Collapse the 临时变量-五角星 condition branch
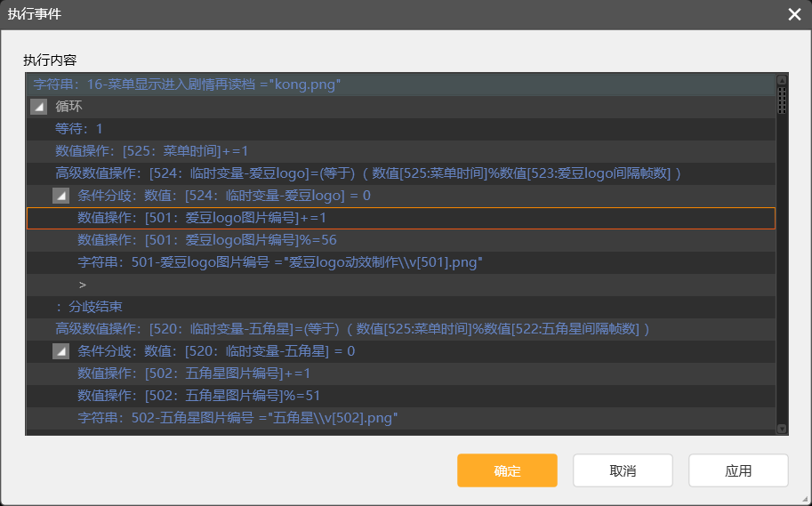The height and width of the screenshot is (506, 812). point(60,351)
